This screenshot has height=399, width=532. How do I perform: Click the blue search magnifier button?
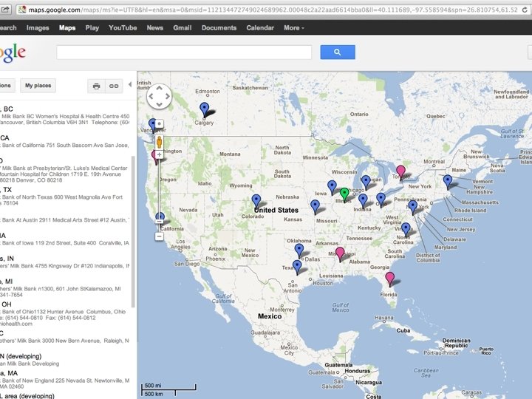(338, 52)
